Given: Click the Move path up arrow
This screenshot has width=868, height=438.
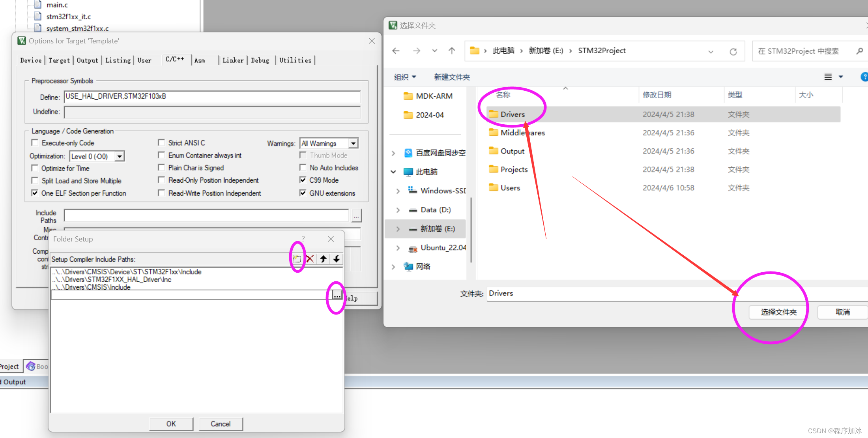Looking at the screenshot, I should pyautogui.click(x=324, y=259).
